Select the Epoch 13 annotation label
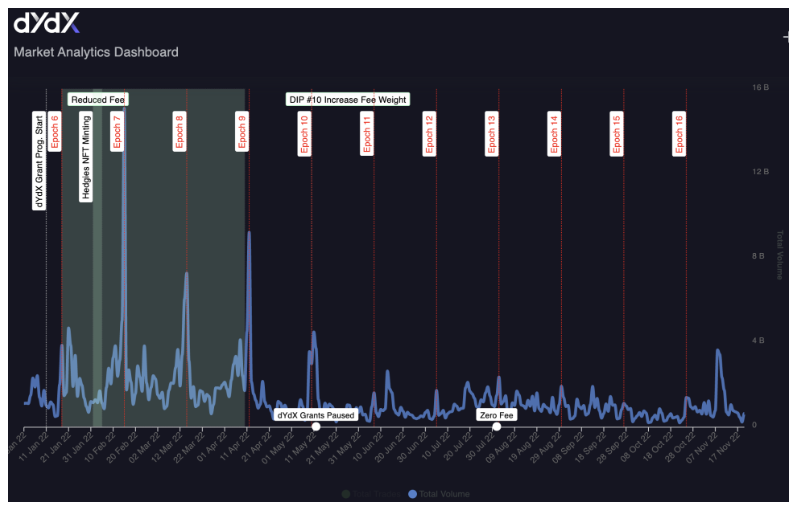 tap(491, 134)
